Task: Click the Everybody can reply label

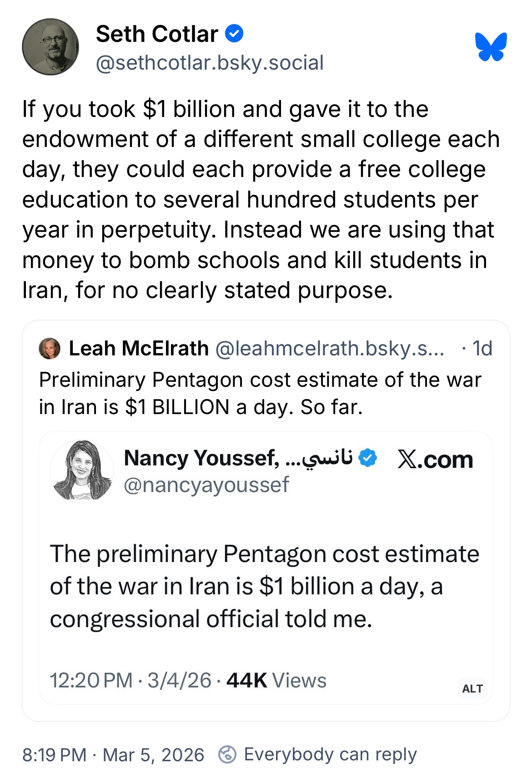Action: click(330, 754)
